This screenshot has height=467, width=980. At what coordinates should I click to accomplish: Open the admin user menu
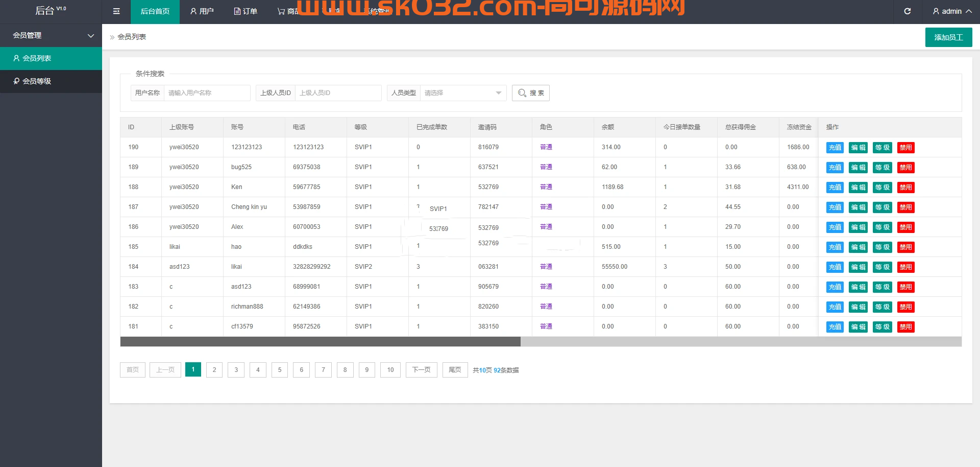tap(952, 11)
